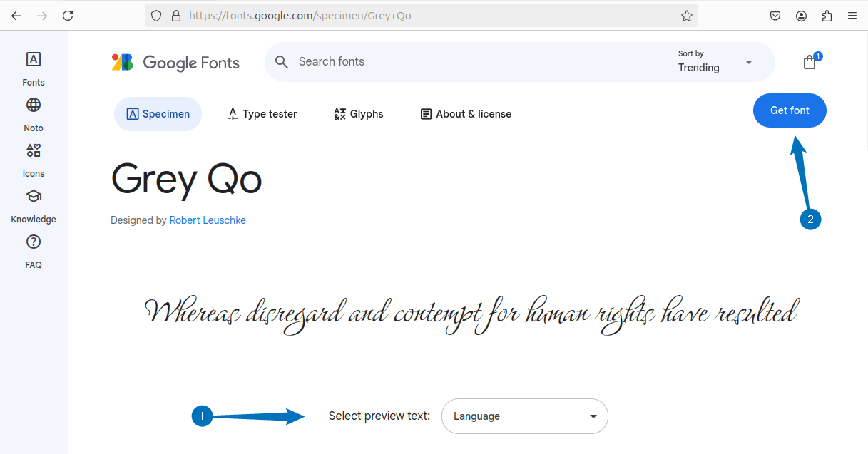Click the Google Fonts logo

(x=175, y=62)
